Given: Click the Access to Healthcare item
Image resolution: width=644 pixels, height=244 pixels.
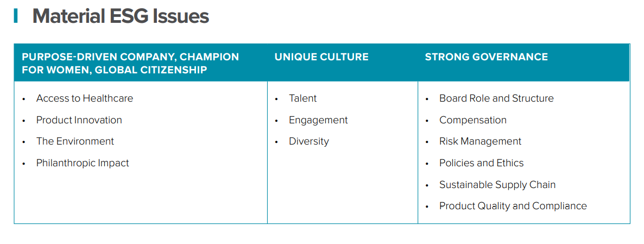Looking at the screenshot, I should [85, 98].
